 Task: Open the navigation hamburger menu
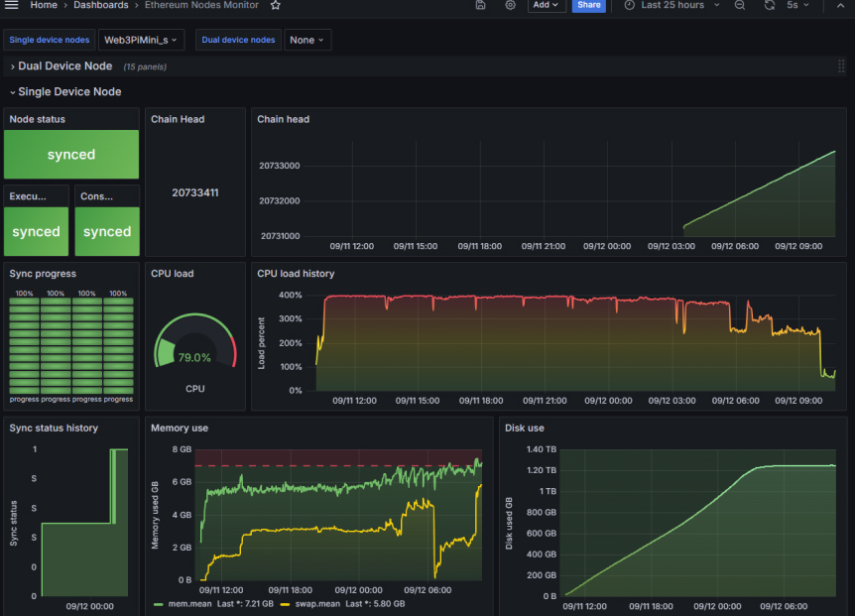[x=11, y=5]
